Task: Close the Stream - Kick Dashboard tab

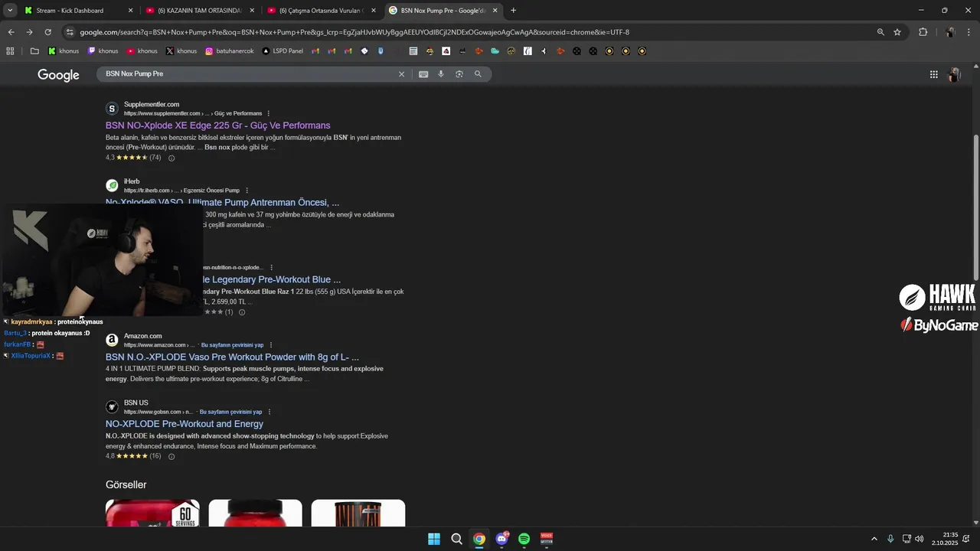Action: (x=130, y=11)
